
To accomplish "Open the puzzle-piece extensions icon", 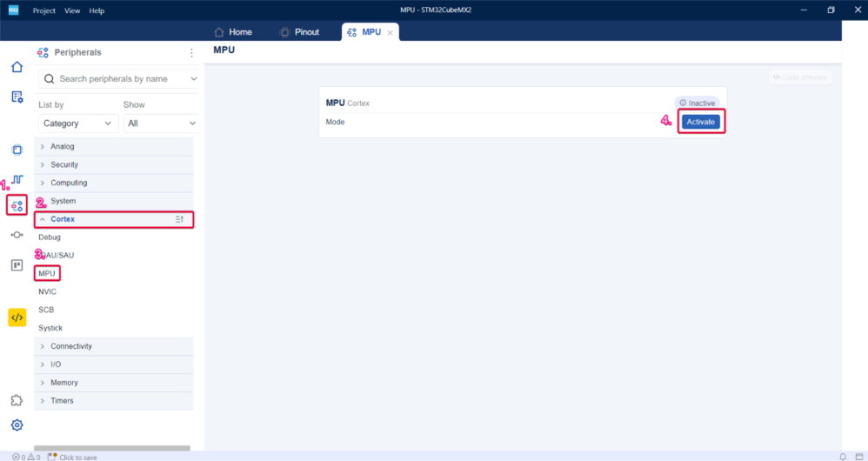I will point(17,400).
